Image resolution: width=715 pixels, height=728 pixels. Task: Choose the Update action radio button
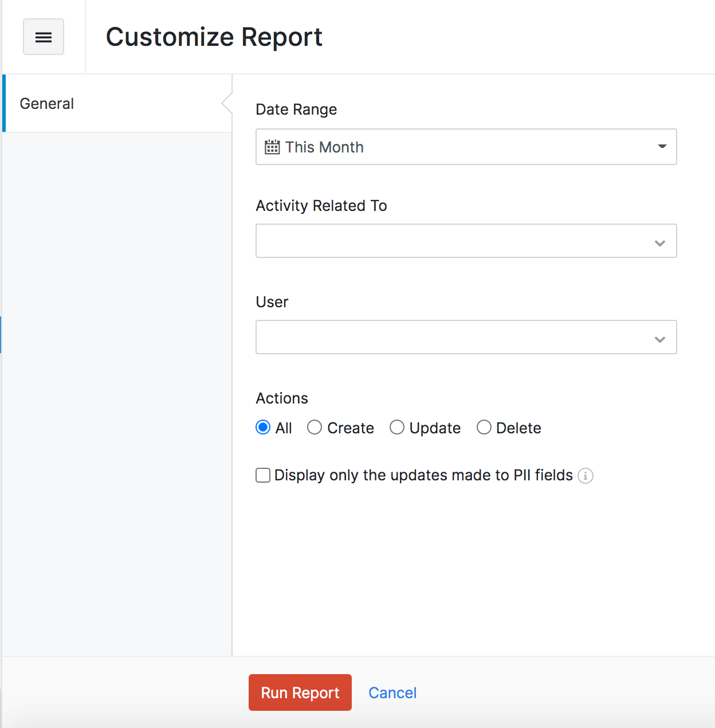[x=397, y=428]
